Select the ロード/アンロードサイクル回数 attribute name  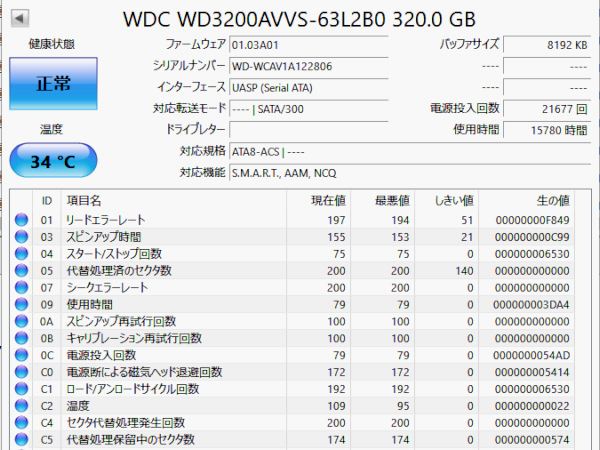point(133,389)
